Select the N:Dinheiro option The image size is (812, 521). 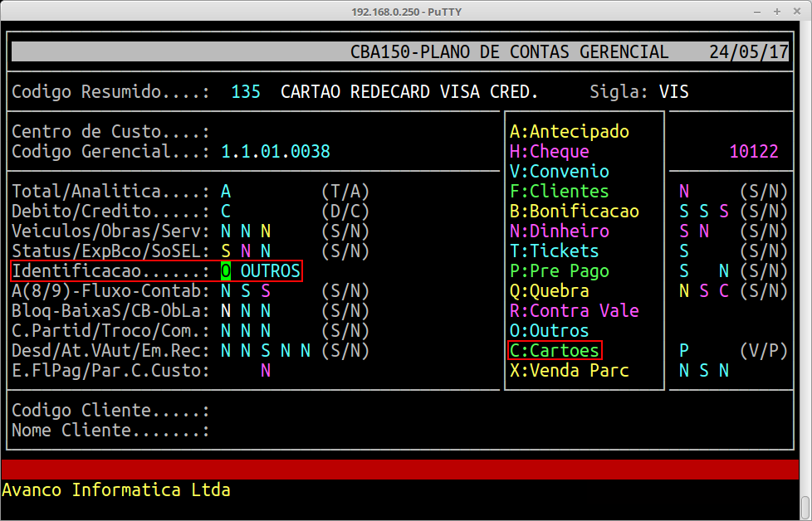pyautogui.click(x=560, y=231)
